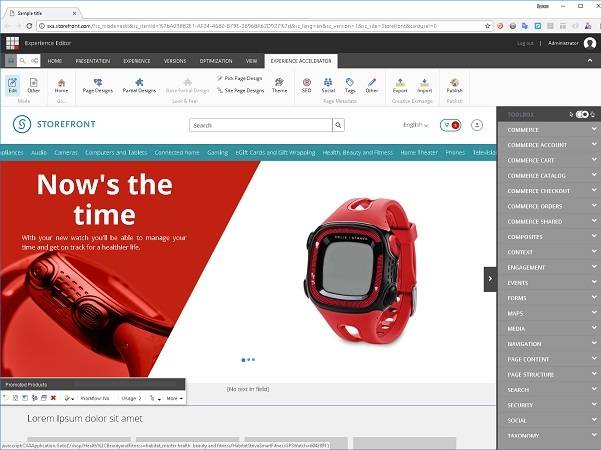Expand the Commerce Cart toolbox section
Image resolution: width=601 pixels, height=450 pixels.
[x=550, y=160]
